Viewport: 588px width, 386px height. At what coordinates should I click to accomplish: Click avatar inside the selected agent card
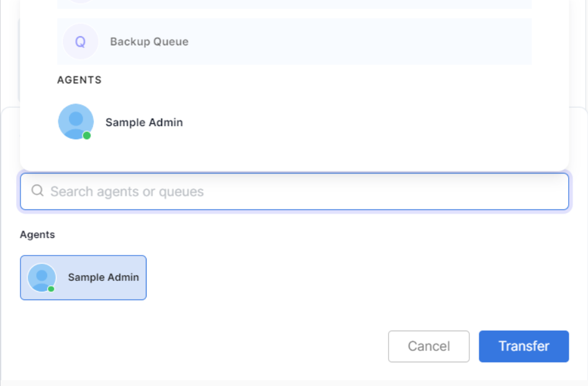pos(42,277)
